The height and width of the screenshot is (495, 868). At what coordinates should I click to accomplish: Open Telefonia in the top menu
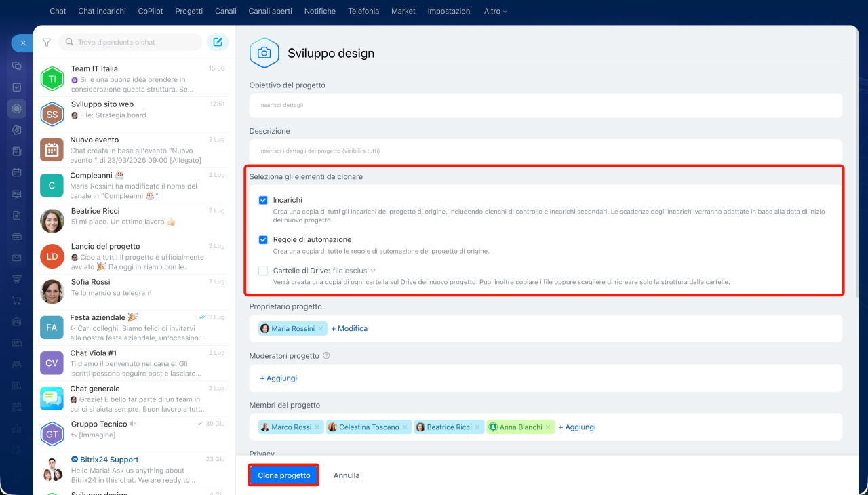point(363,11)
